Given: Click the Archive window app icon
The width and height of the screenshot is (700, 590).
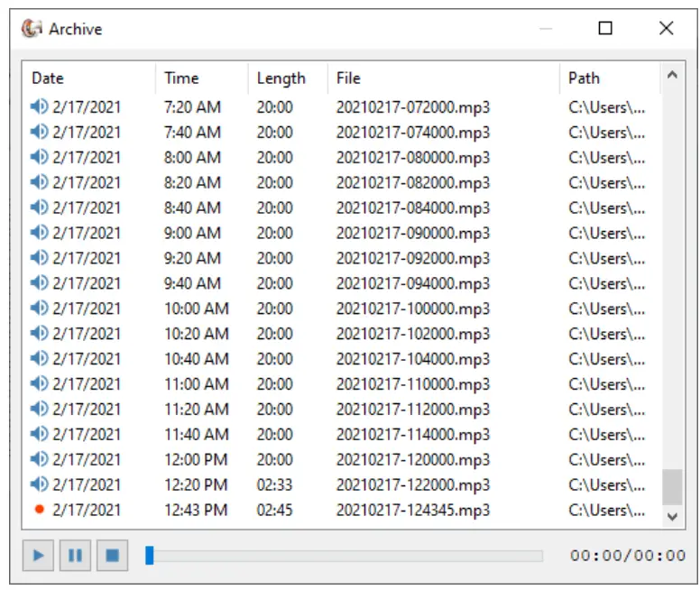Looking at the screenshot, I should [x=32, y=29].
